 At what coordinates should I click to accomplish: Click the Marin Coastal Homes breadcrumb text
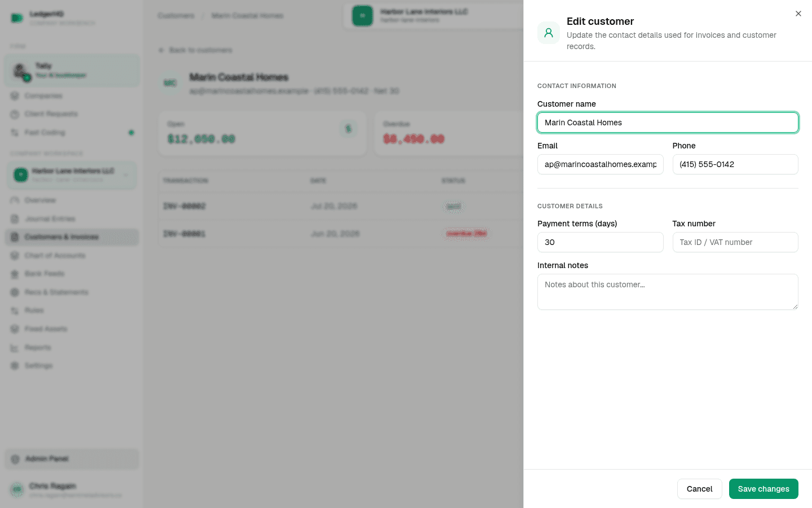(248, 16)
